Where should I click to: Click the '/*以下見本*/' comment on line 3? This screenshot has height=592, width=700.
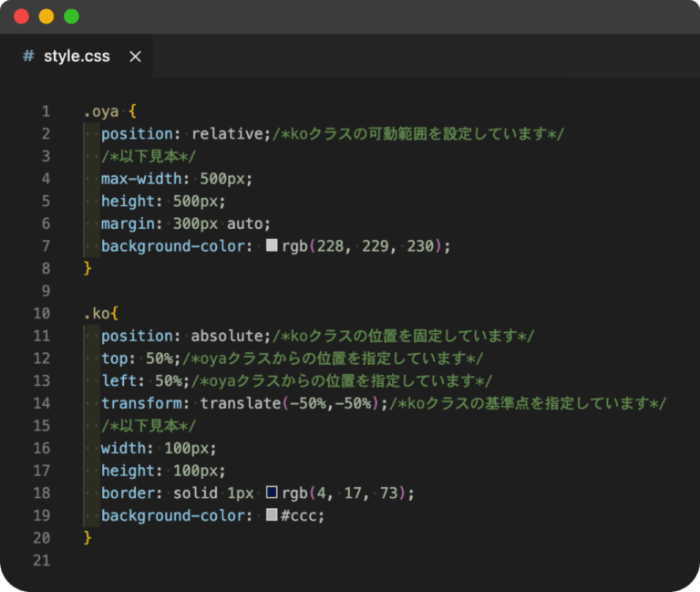pyautogui.click(x=149, y=156)
